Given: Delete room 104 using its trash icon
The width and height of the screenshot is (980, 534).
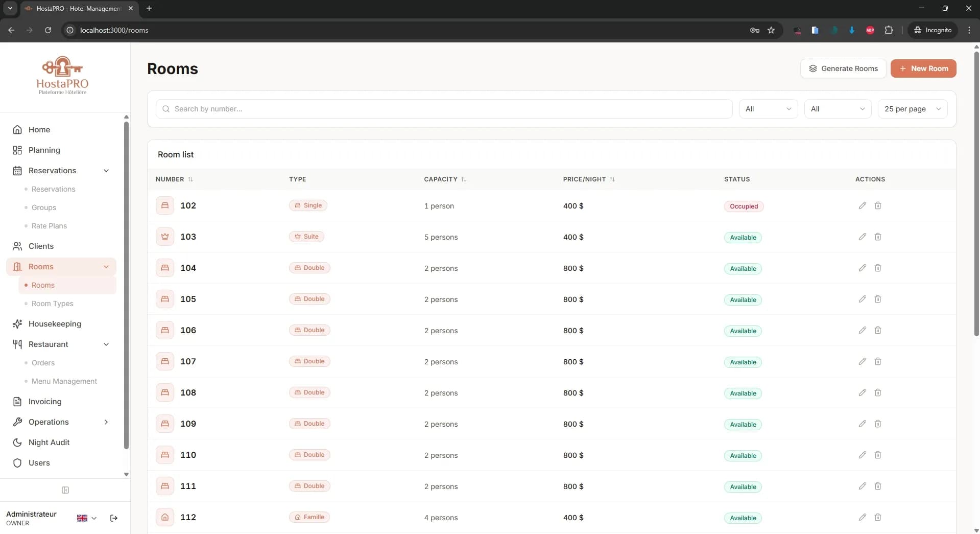Looking at the screenshot, I should point(877,268).
